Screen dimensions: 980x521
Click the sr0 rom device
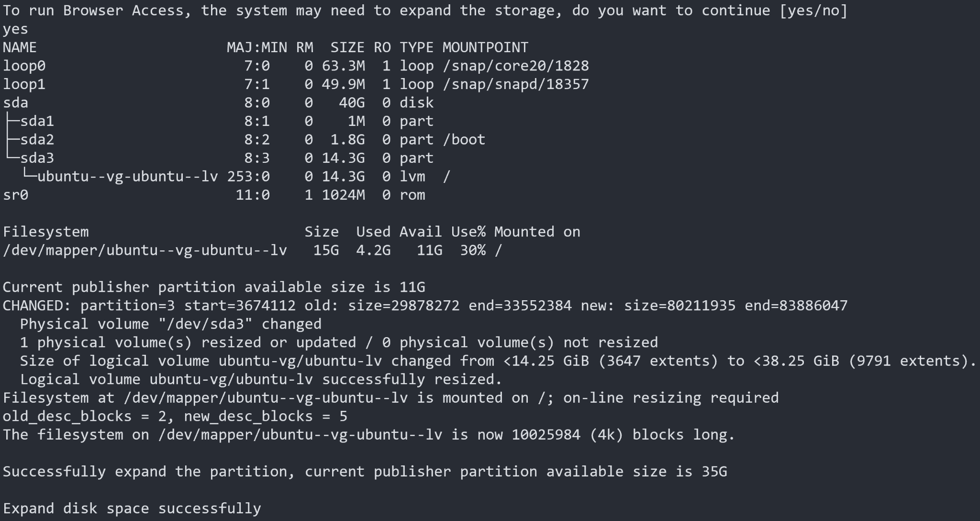pyautogui.click(x=15, y=195)
